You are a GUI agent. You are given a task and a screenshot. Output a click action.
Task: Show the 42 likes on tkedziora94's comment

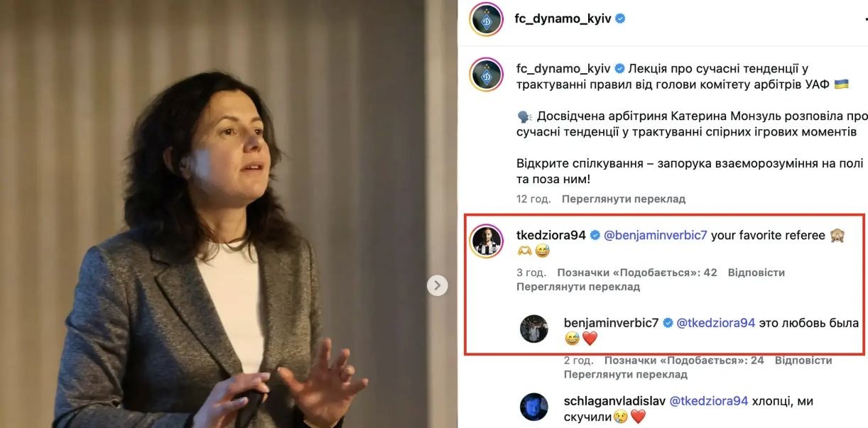click(637, 273)
